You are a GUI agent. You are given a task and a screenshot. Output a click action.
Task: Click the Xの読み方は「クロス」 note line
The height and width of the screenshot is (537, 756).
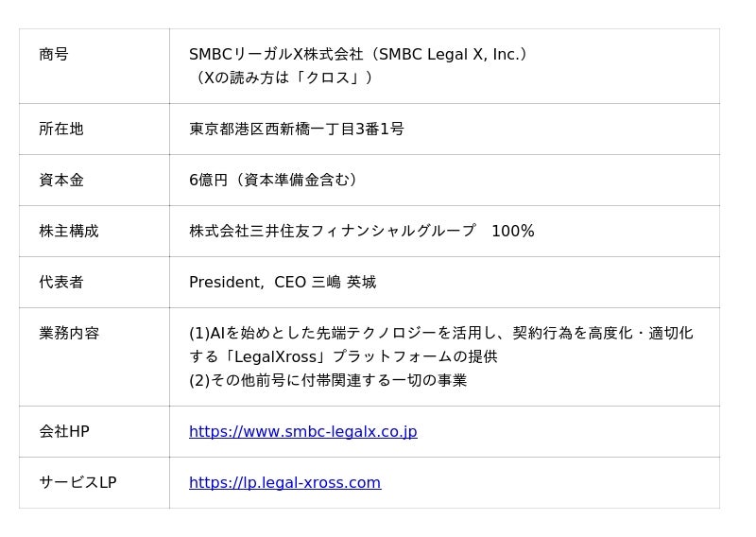[x=282, y=78]
